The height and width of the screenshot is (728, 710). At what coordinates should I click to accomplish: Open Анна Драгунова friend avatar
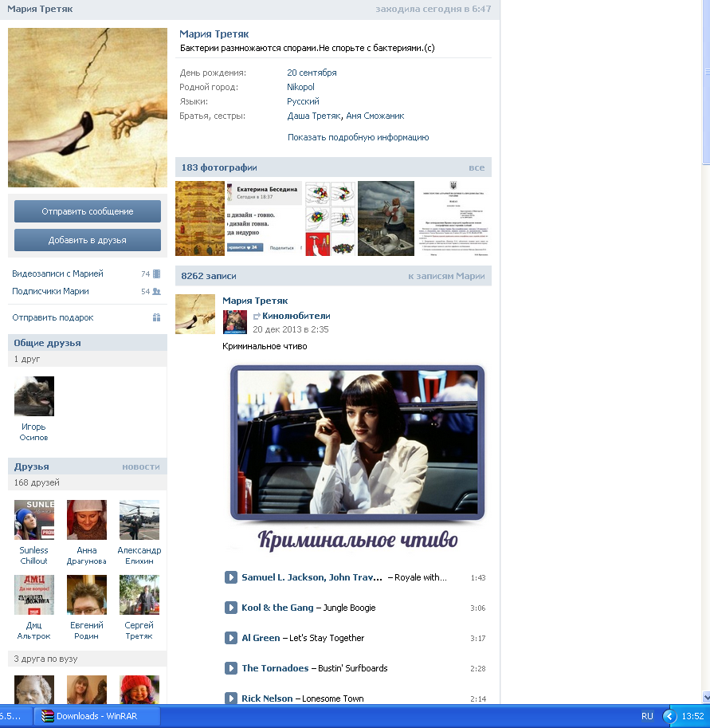point(87,520)
